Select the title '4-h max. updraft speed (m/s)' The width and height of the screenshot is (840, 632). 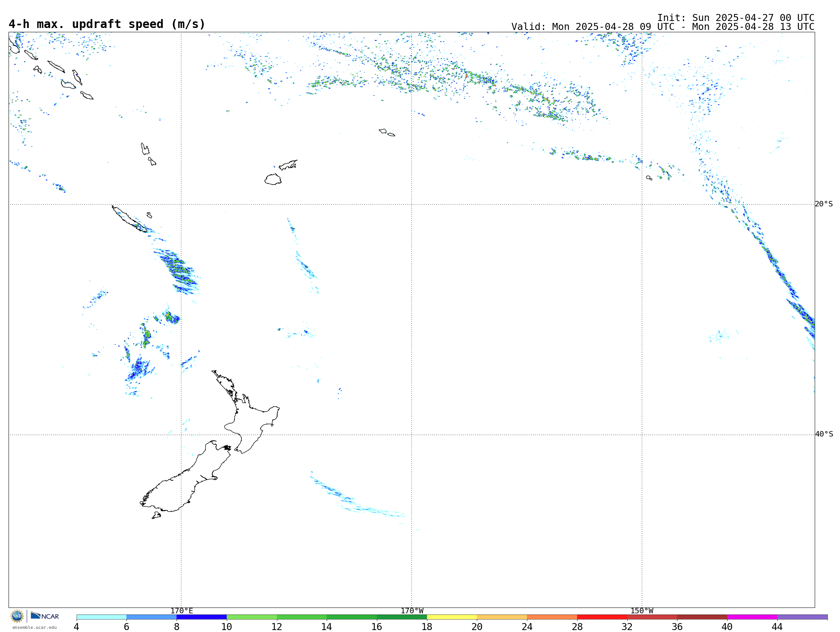(x=107, y=24)
